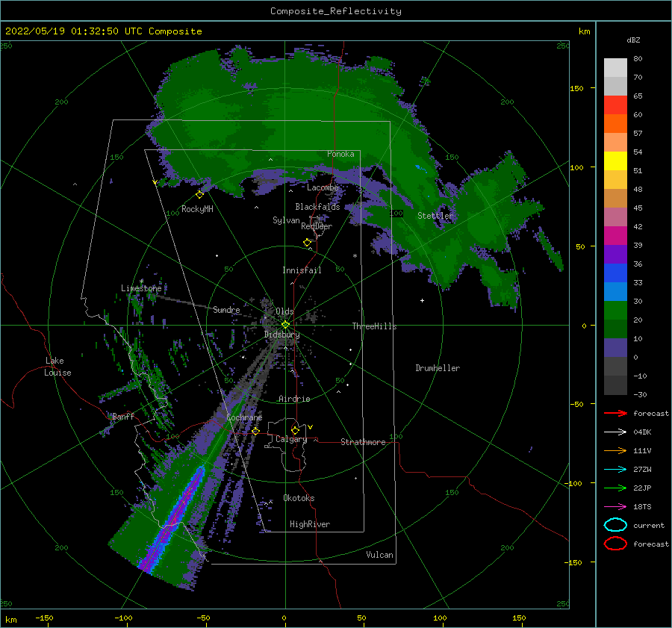Click the RockyMH label
The height and width of the screenshot is (628, 672).
tap(197, 209)
